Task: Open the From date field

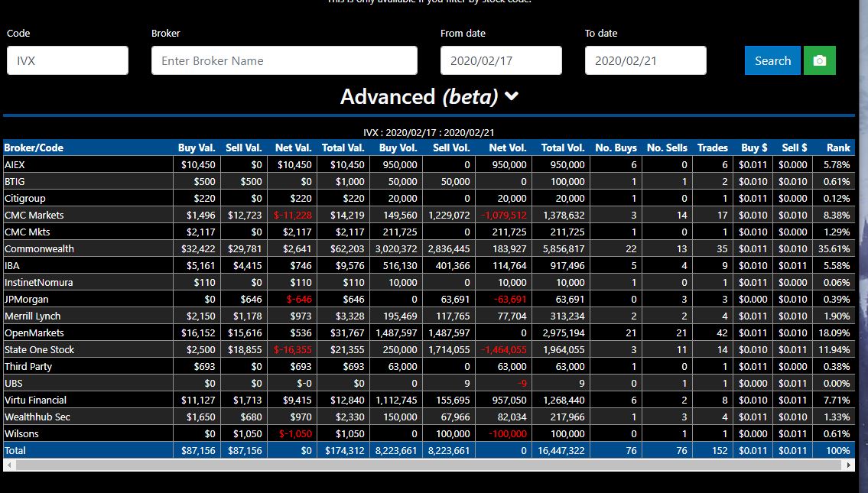Action: [501, 60]
